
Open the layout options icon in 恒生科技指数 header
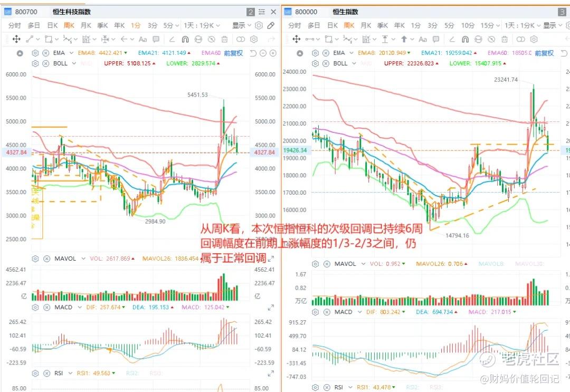click(262, 12)
